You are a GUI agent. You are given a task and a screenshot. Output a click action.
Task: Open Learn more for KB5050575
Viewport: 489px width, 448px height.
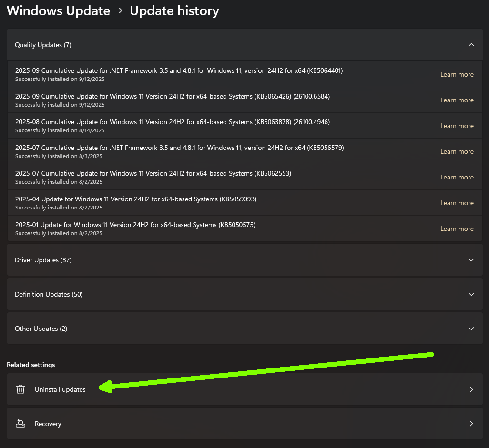click(x=457, y=229)
